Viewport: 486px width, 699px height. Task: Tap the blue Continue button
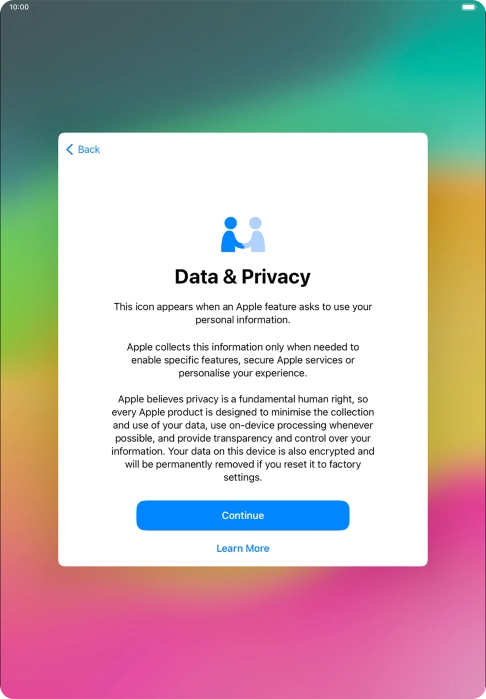(x=243, y=515)
